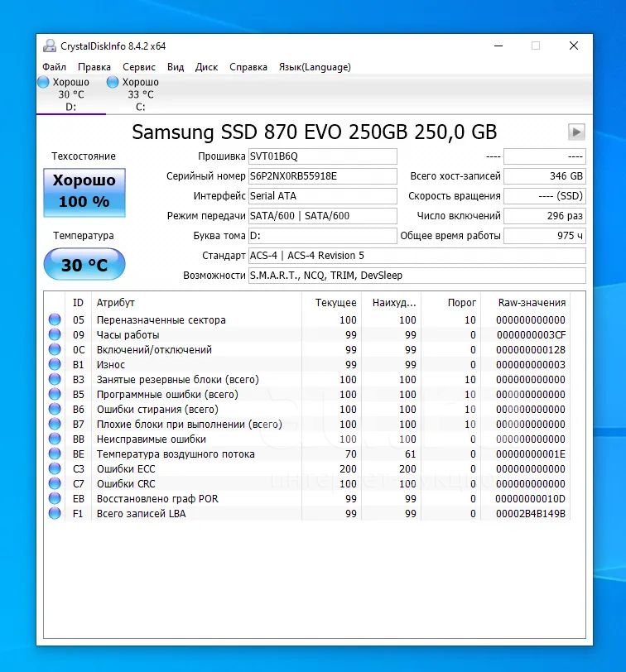Open the Справка menu
Viewport: 626px width, 672px height.
pos(248,67)
